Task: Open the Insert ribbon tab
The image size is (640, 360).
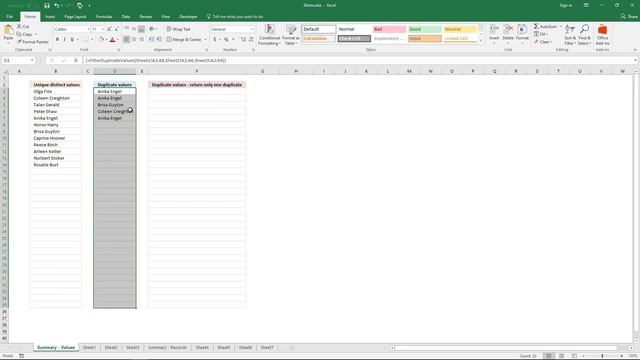Action: click(50, 17)
